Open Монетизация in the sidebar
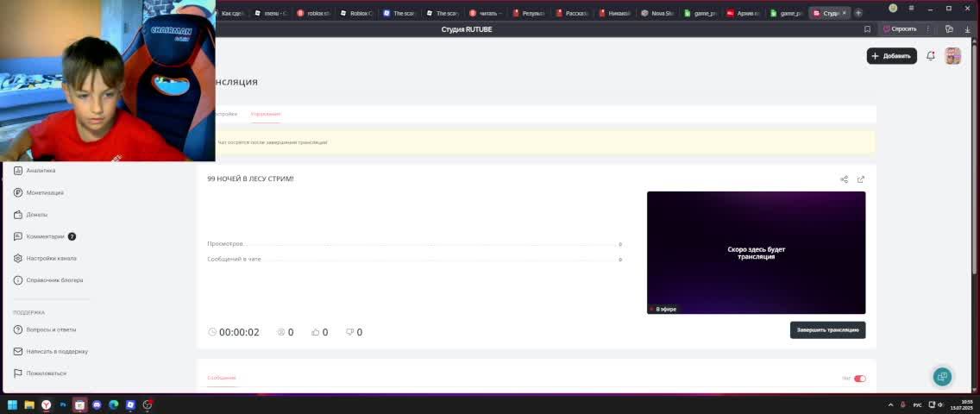980x414 pixels. click(45, 193)
